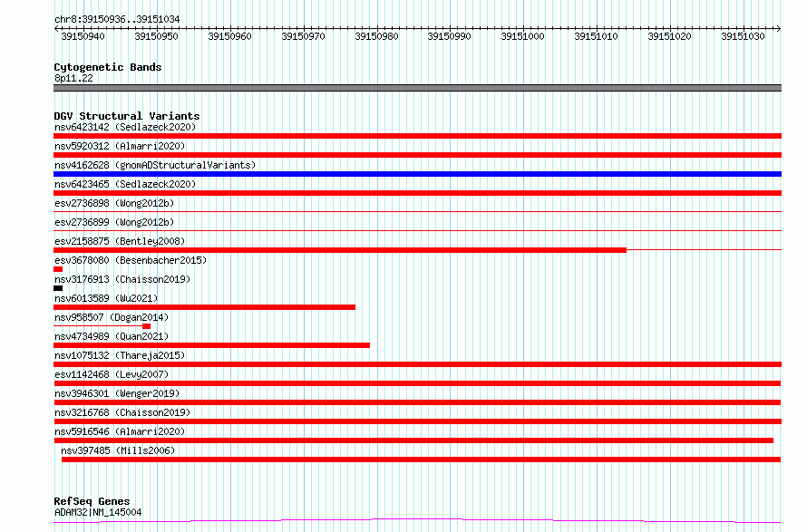Image resolution: width=807 pixels, height=532 pixels.
Task: Click the chr8:39150936..39151034 coordinate label
Action: (x=117, y=20)
